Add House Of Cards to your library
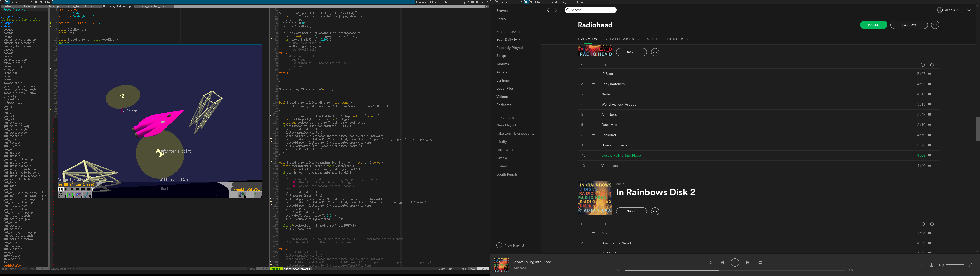This screenshot has height=276, width=980. [x=593, y=145]
